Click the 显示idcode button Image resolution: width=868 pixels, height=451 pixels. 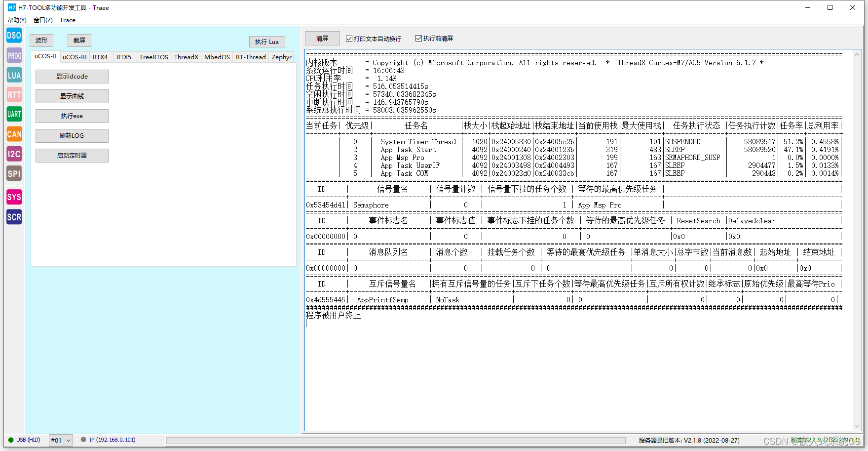pos(72,77)
